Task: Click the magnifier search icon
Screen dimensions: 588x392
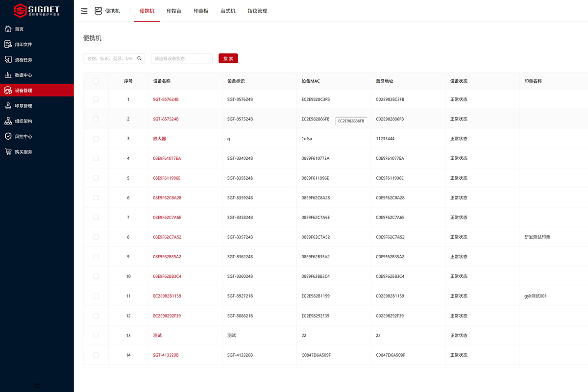Action: coord(139,58)
